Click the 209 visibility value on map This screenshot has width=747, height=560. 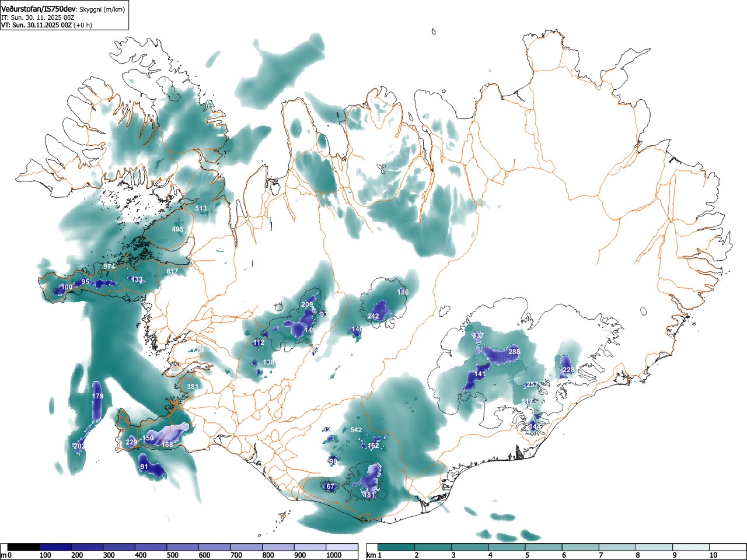tap(308, 304)
